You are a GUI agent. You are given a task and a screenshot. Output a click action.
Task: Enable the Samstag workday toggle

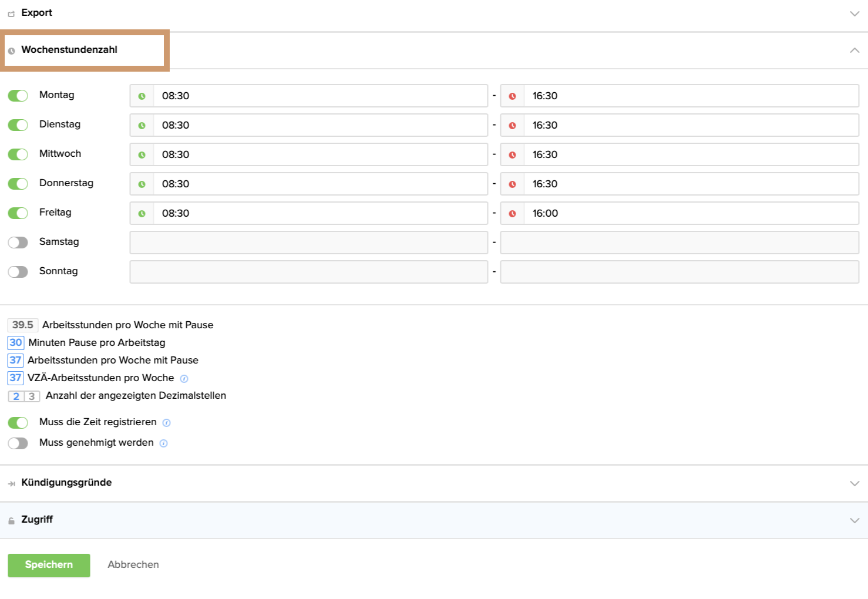18,243
